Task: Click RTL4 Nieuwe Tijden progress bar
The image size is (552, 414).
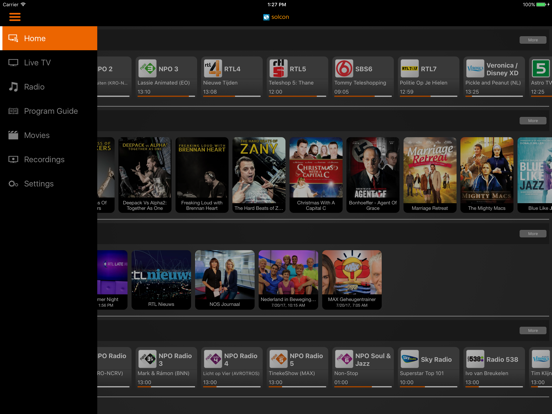Action: (x=232, y=96)
